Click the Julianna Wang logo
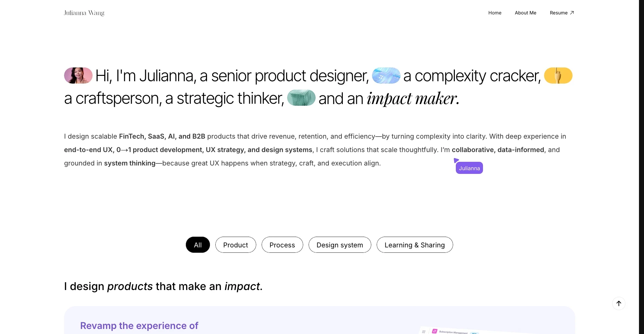The height and width of the screenshot is (334, 644). click(x=84, y=13)
